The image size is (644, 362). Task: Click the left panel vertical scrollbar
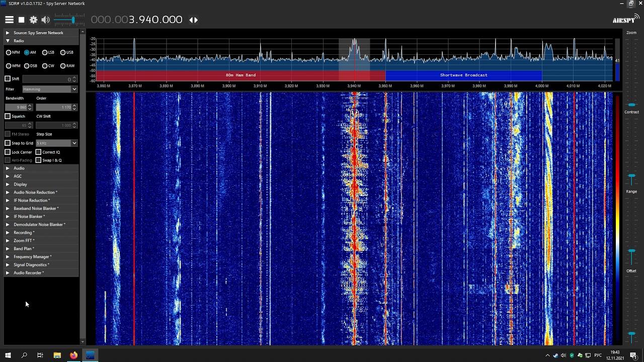(x=83, y=187)
